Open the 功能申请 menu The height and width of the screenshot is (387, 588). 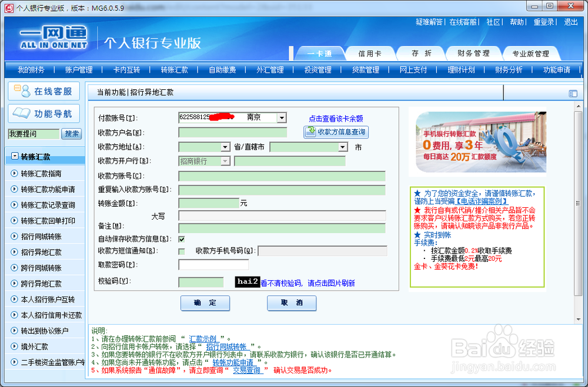point(557,70)
